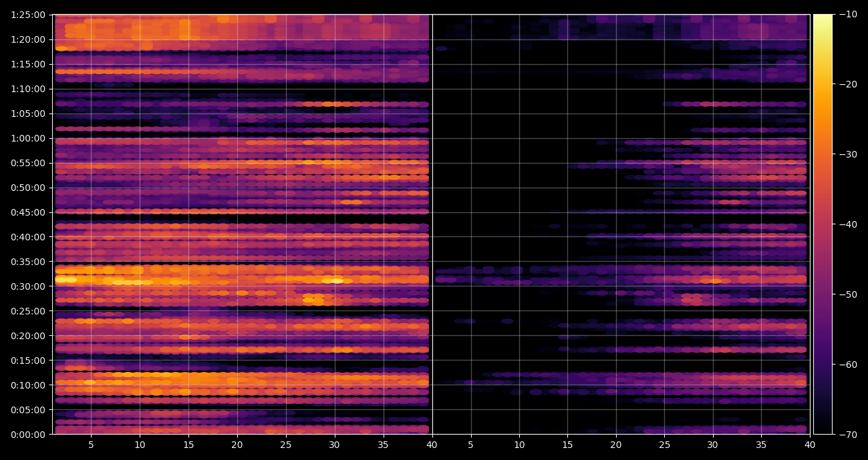Select x-axis tick 35 under left heatmap
Viewport: 868px width, 460px height.
pos(384,445)
